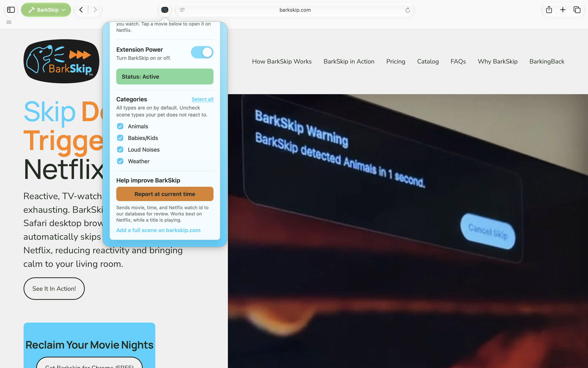Open a new tab with plus icon

[563, 10]
